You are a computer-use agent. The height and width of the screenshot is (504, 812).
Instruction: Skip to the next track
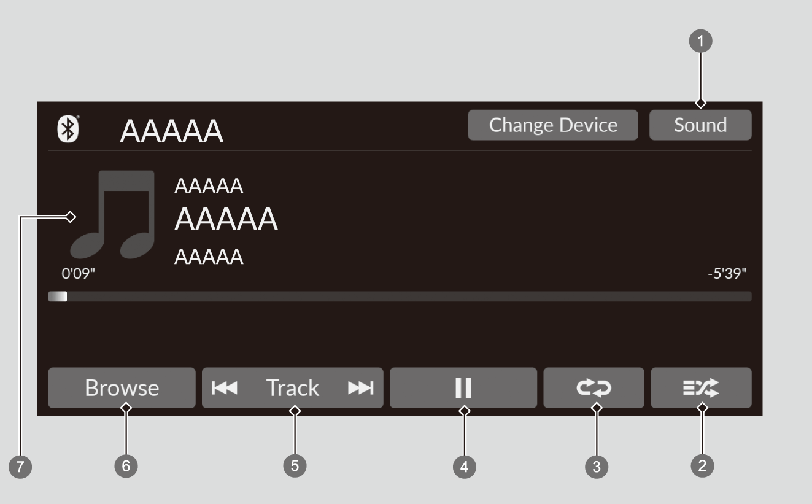tap(360, 388)
